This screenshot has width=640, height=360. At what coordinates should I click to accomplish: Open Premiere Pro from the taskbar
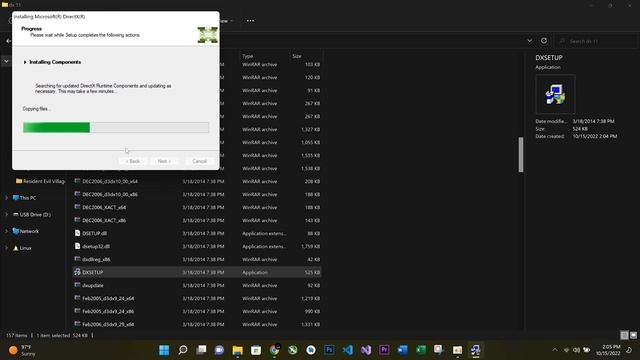tap(384, 350)
